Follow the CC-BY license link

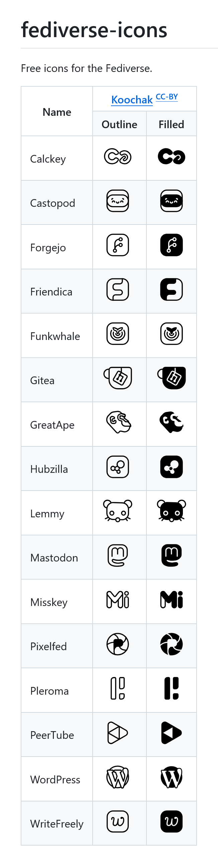pyautogui.click(x=167, y=97)
